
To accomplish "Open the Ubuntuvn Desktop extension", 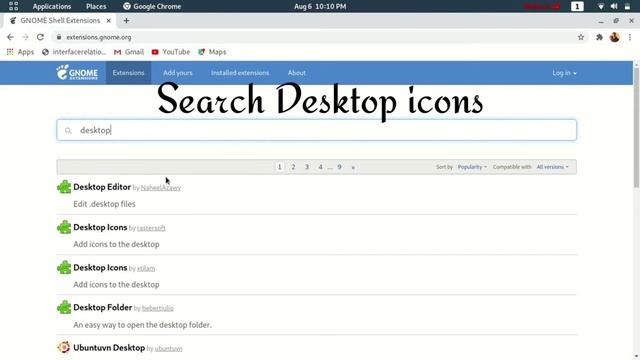I will click(x=109, y=347).
